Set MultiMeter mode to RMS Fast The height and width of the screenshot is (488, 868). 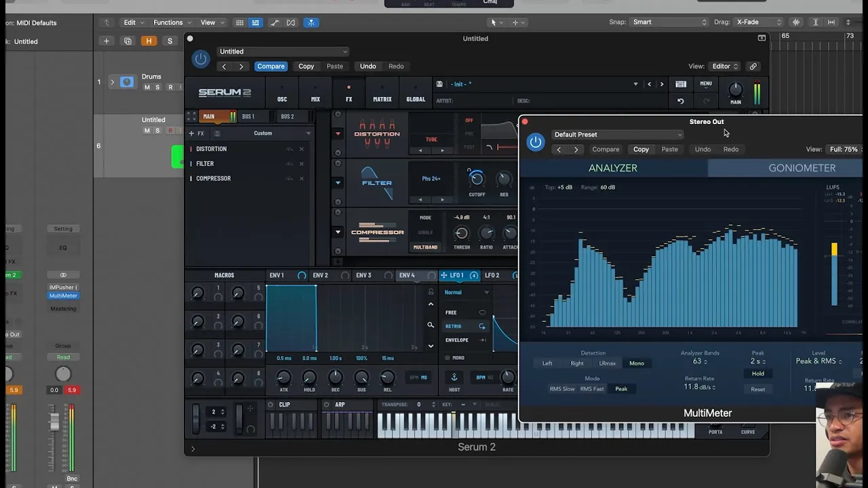click(592, 389)
